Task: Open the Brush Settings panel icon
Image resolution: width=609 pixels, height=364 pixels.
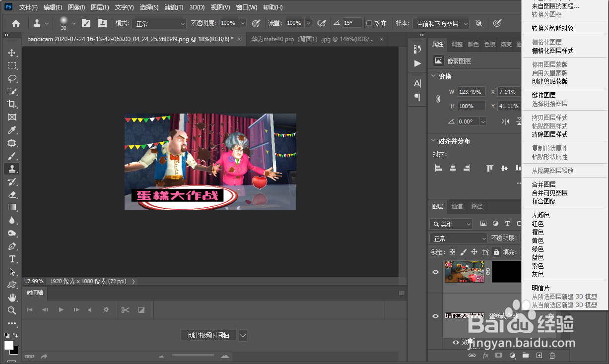Action: tap(86, 23)
